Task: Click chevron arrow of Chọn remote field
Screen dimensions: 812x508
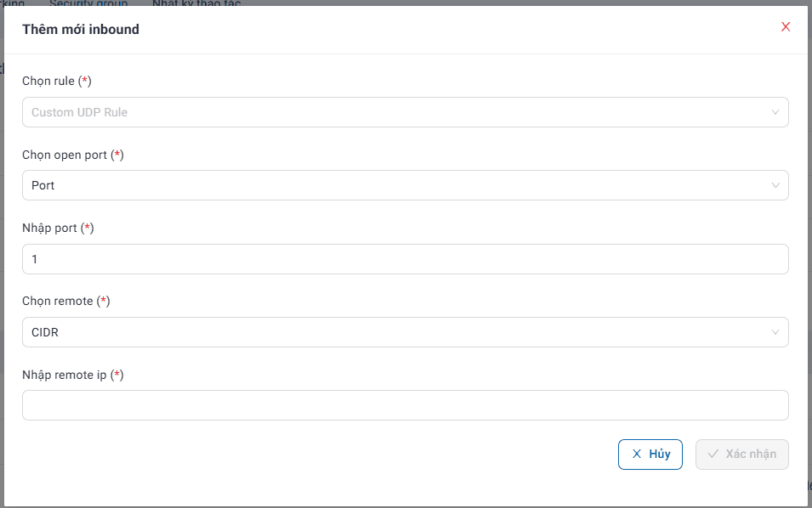Action: [x=775, y=332]
